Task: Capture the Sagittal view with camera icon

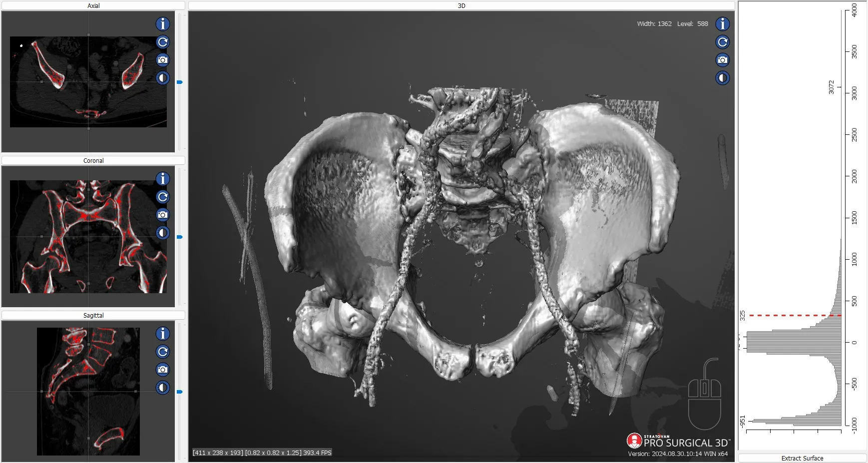Action: (x=163, y=370)
